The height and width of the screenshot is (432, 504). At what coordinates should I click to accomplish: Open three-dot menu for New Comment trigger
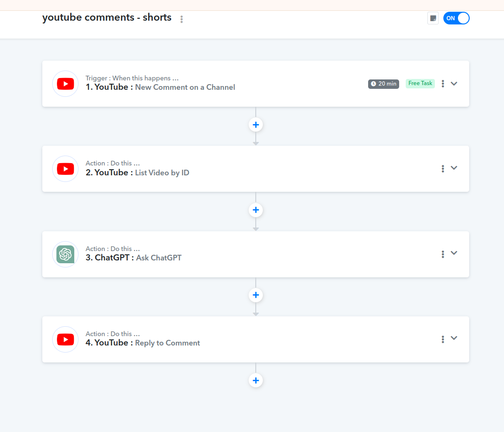(443, 84)
